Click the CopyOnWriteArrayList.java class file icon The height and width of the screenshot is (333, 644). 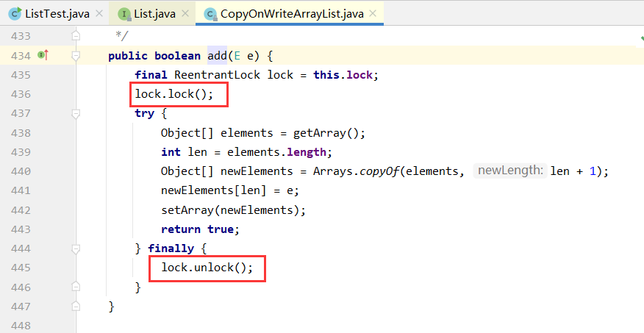click(211, 14)
